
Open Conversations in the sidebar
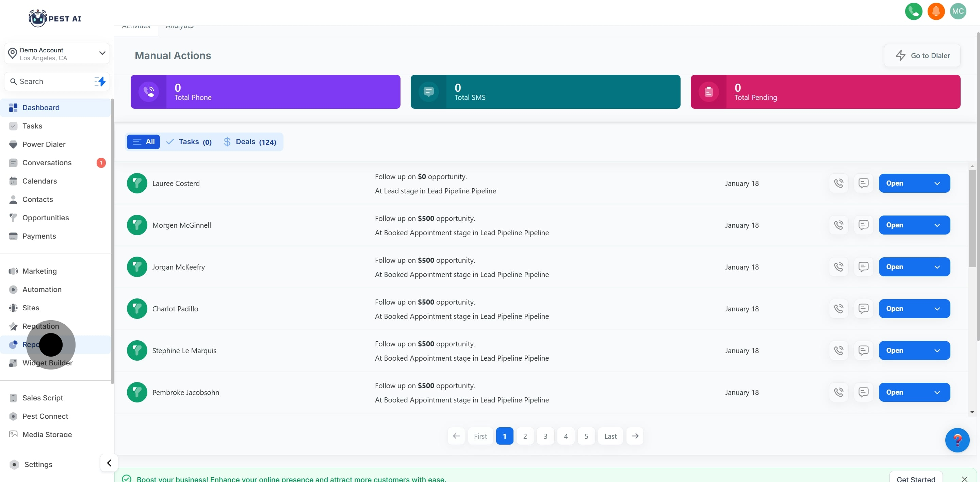point(47,163)
